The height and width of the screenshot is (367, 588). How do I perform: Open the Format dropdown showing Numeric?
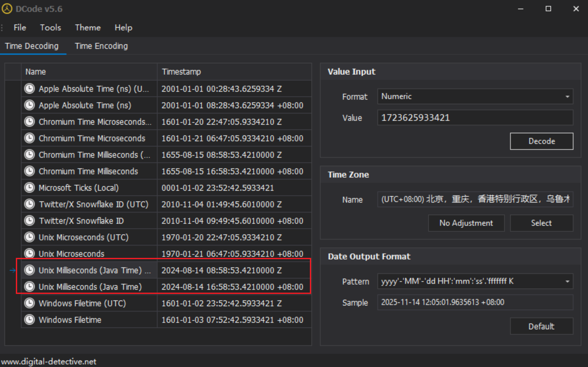475,96
